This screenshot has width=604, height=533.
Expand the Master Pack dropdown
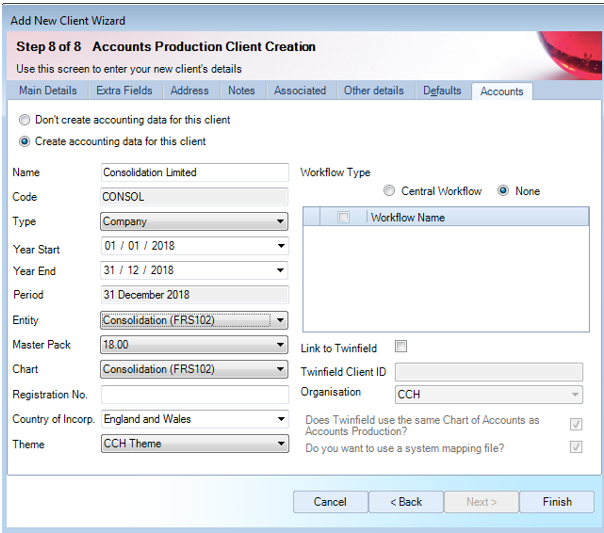[194, 345]
